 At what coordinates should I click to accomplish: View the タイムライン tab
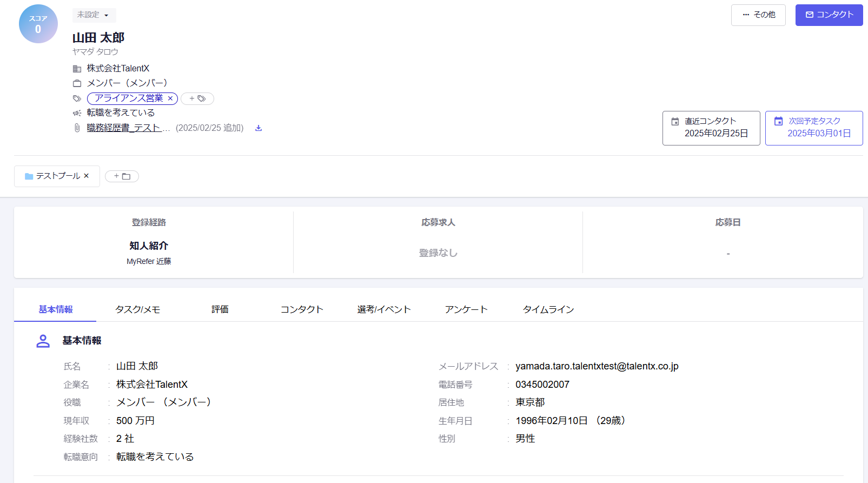pyautogui.click(x=548, y=309)
